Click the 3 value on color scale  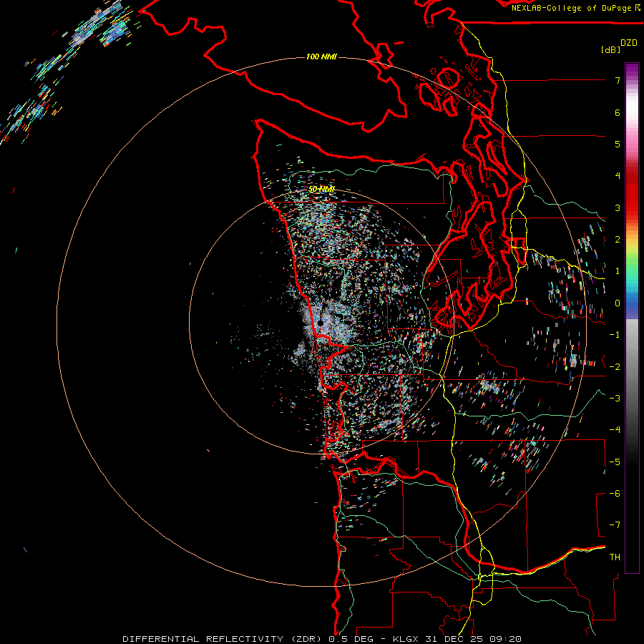[x=618, y=208]
